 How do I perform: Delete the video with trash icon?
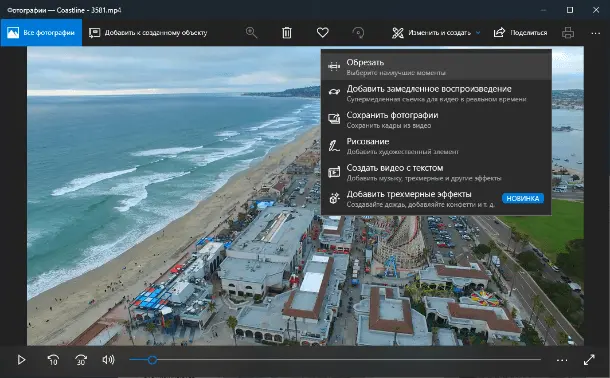pos(287,33)
